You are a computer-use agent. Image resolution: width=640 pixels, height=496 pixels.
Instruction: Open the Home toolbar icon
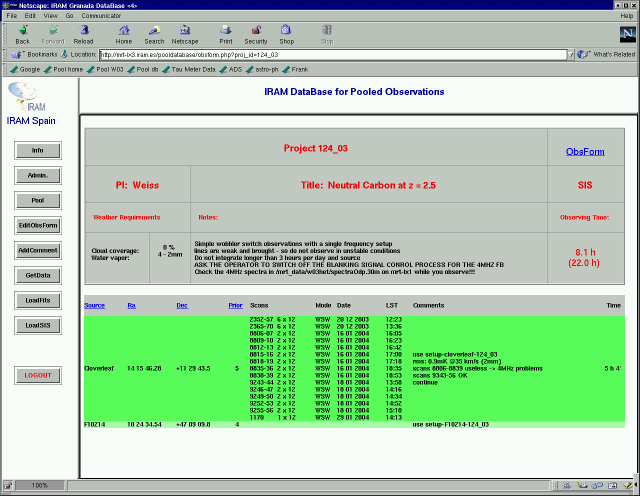pos(124,34)
